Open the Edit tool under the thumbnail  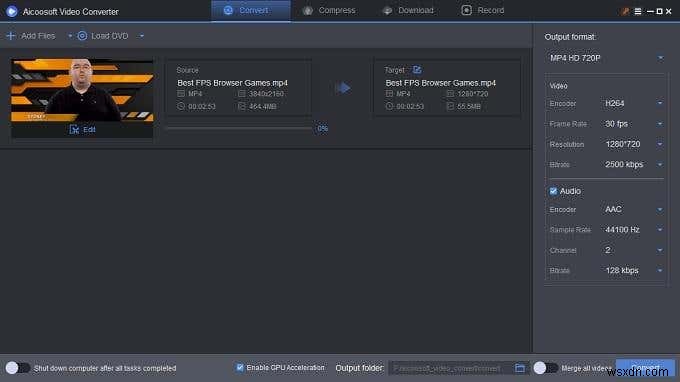pyautogui.click(x=82, y=129)
